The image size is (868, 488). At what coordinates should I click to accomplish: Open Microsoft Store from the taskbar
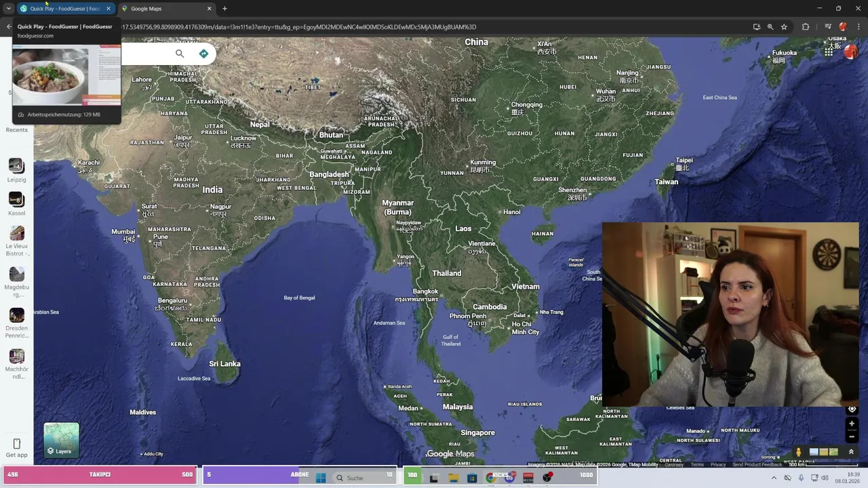472,478
